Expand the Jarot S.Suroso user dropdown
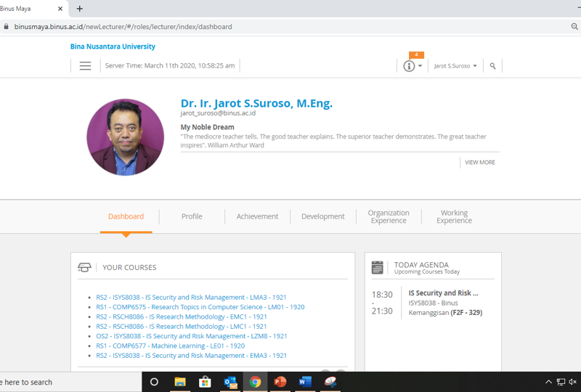 coord(455,66)
